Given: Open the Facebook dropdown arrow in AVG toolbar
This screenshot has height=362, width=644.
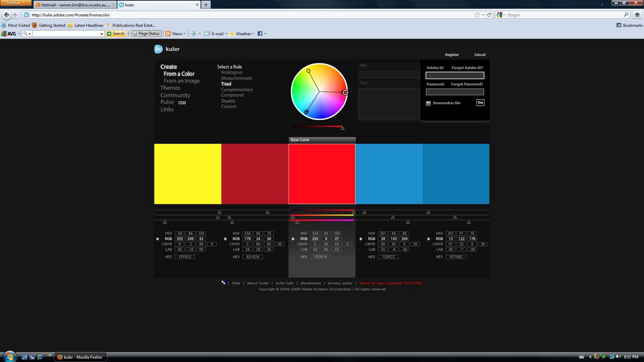Looking at the screenshot, I should (x=265, y=34).
